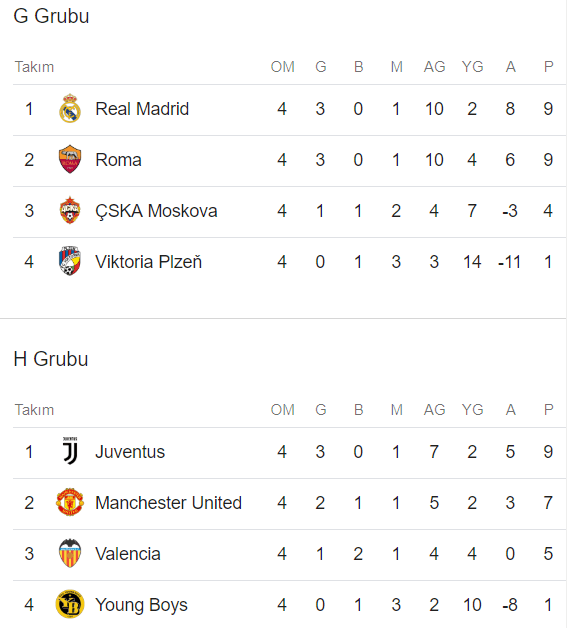Click the H Grubu heading
This screenshot has height=628, width=567.
(51, 359)
